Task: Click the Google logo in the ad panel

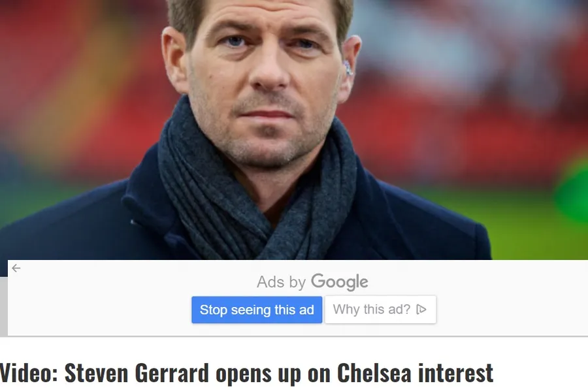Action: point(339,282)
